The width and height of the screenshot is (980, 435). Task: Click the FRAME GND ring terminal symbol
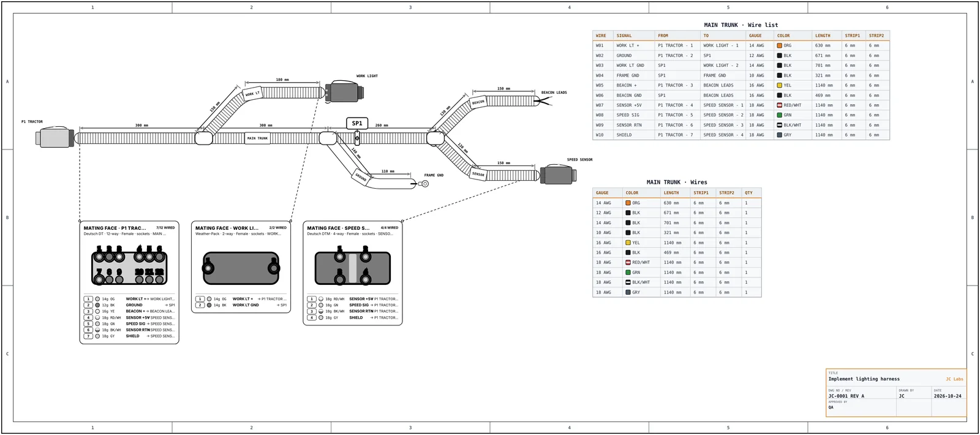pyautogui.click(x=424, y=183)
